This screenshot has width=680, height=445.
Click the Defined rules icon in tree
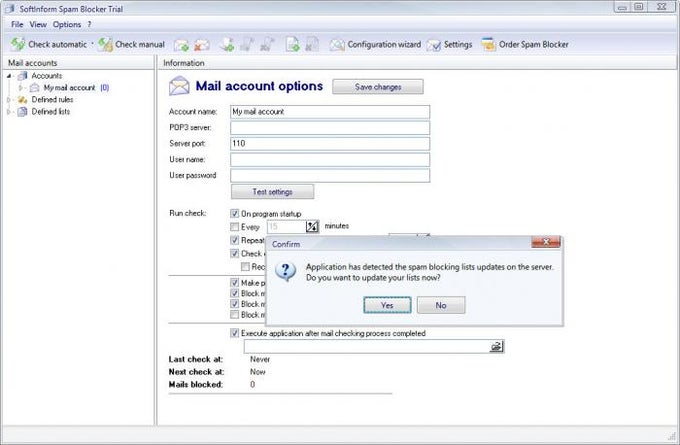(x=23, y=100)
